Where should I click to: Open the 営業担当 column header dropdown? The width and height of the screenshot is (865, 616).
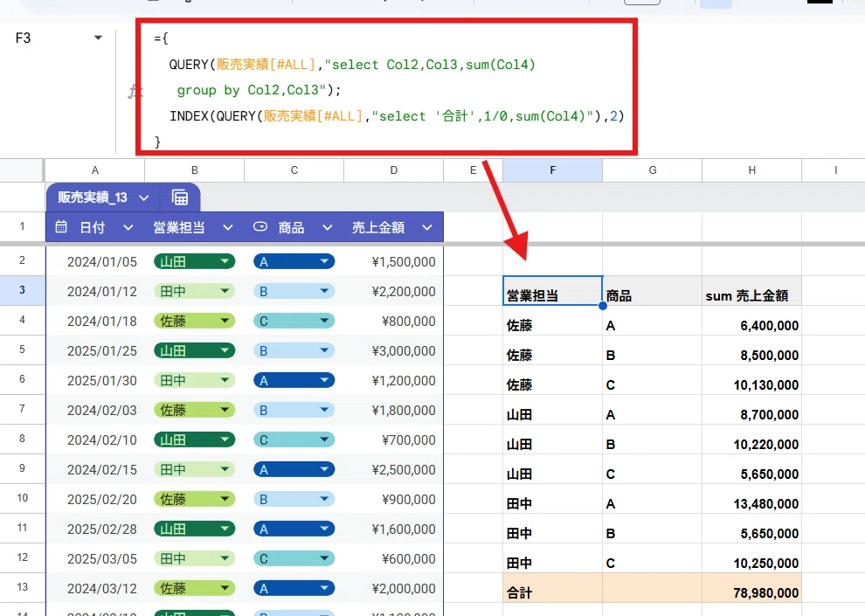pos(228,227)
